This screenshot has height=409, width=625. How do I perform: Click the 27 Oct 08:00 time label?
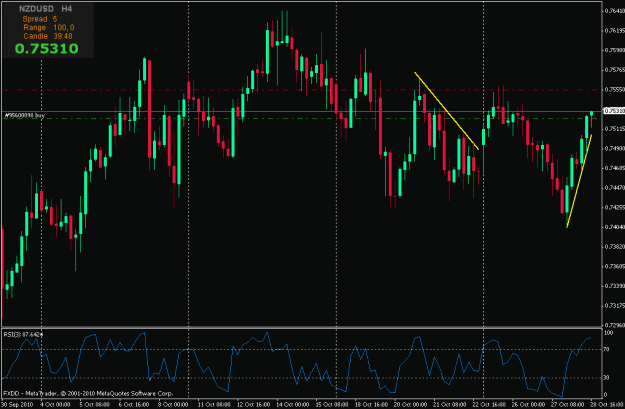(568, 405)
